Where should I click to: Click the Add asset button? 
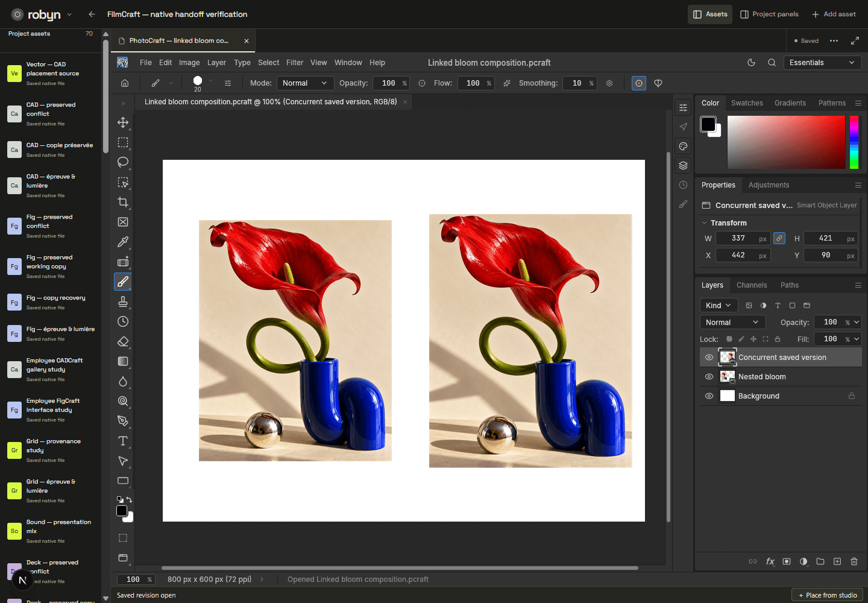834,14
